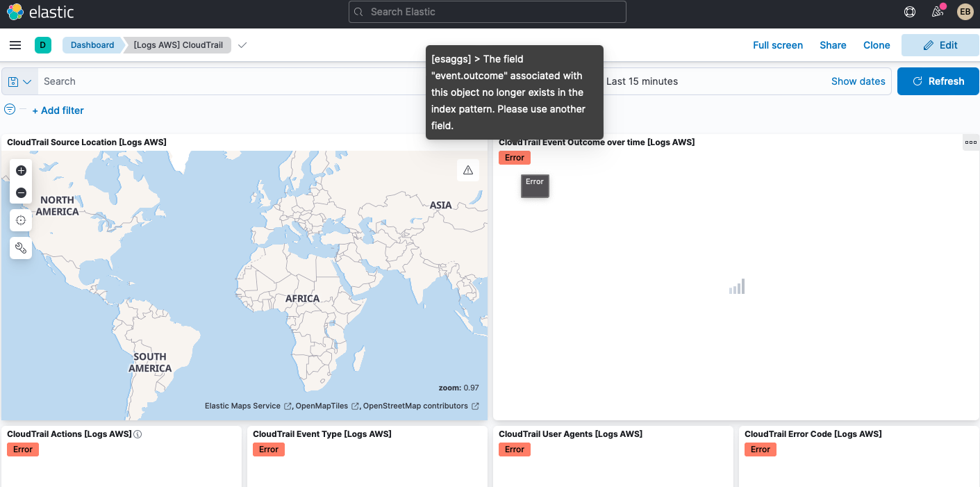Click Show dates in time picker

click(858, 81)
